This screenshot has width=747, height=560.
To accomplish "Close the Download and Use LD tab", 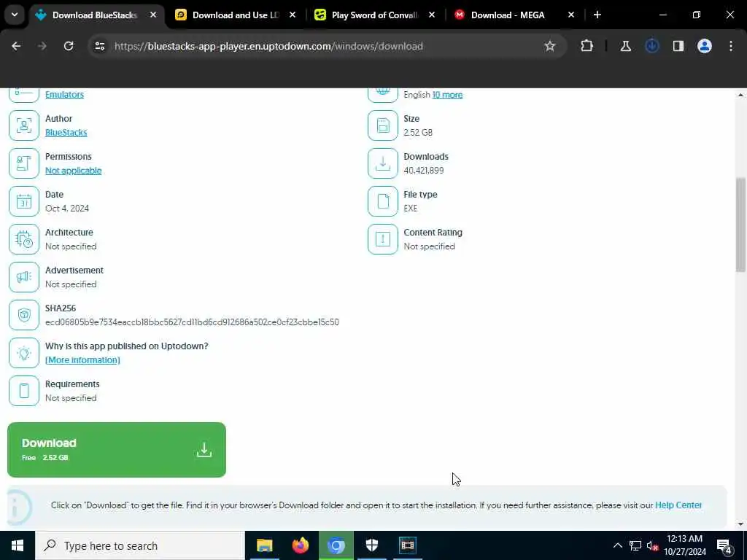I will 293,15.
